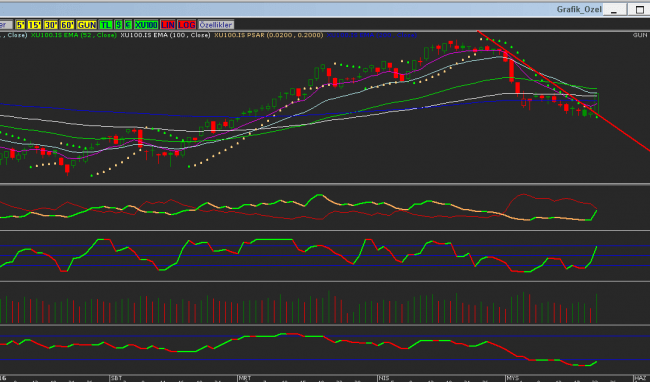The height and width of the screenshot is (382, 650).
Task: Select the XU100.IS EMA (200, Close) legend
Action: [x=371, y=35]
